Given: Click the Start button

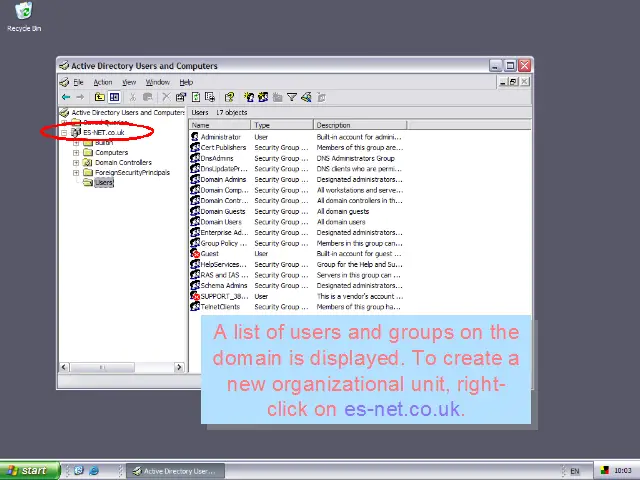Looking at the screenshot, I should coord(27,470).
